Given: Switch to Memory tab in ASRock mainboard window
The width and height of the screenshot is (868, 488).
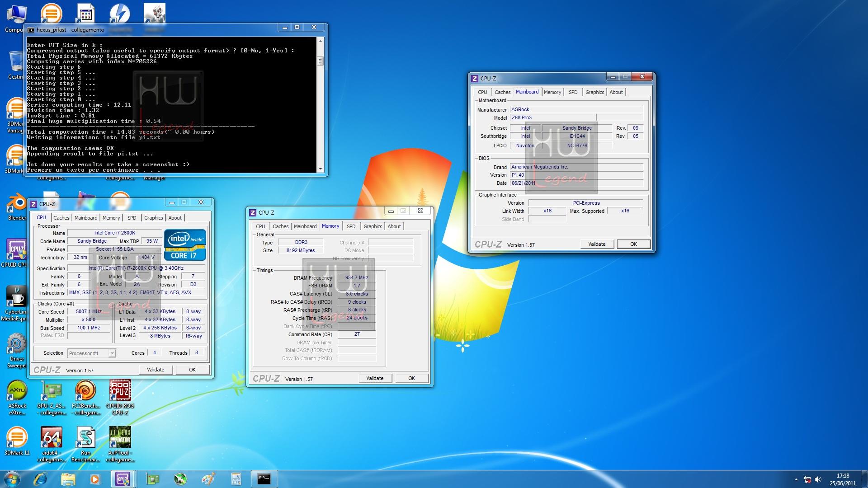Looking at the screenshot, I should 552,92.
